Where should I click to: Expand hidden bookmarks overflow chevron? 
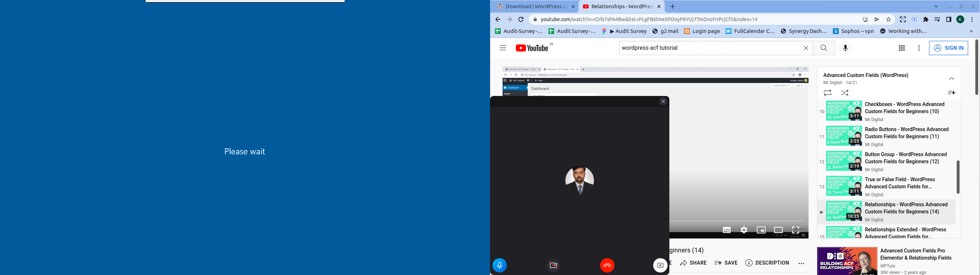pyautogui.click(x=971, y=32)
